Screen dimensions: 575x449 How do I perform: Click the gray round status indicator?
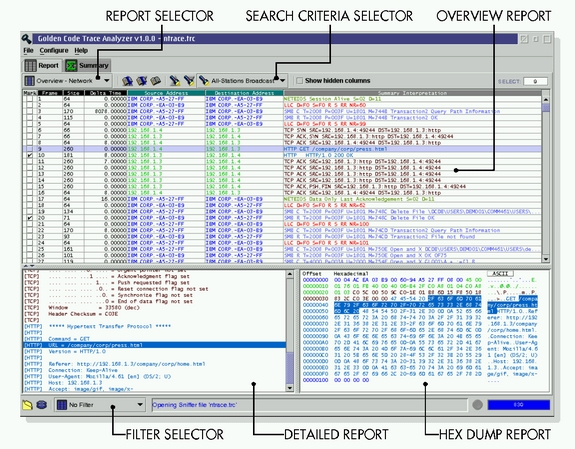(x=477, y=405)
